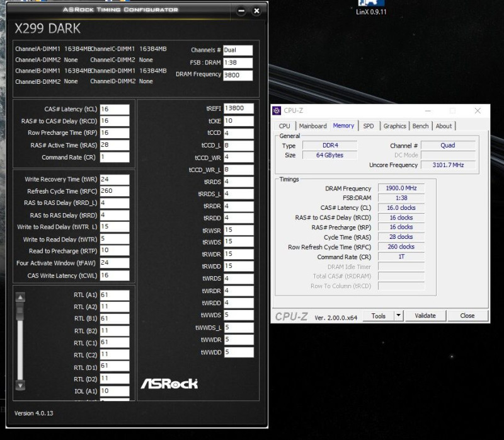This screenshot has width=504, height=440.
Task: Select the Memory tab in CPU-Z
Action: [343, 125]
